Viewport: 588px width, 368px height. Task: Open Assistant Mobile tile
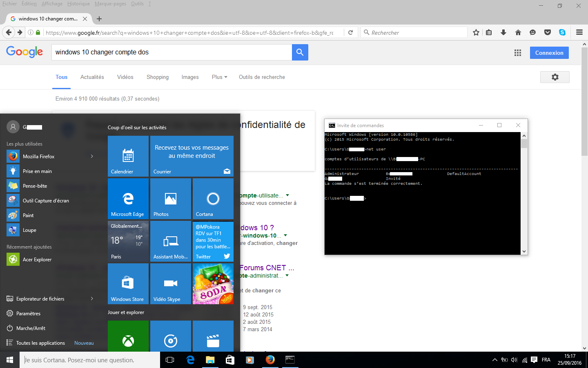pyautogui.click(x=171, y=241)
